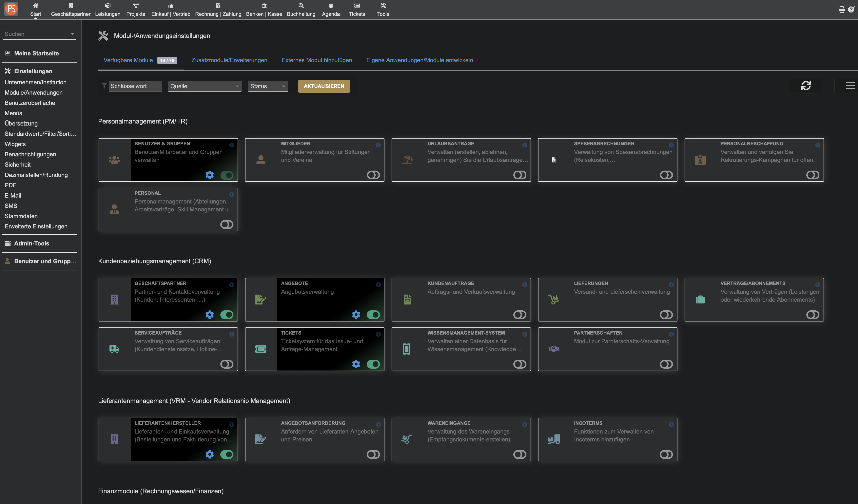The width and height of the screenshot is (858, 504).
Task: Click info icon on Personalbeschaffung card
Action: pyautogui.click(x=817, y=145)
